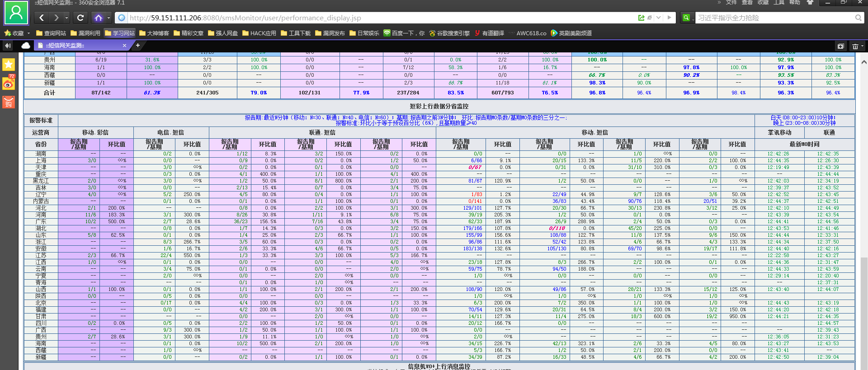
Task: Click the scrollbar up arrow
Action: 864,62
